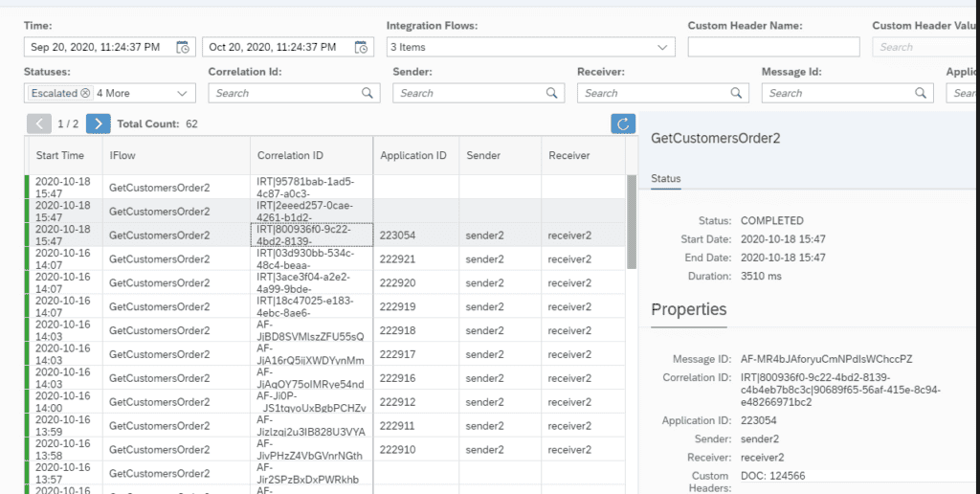
Task: Click the table vertical scrollbar
Action: [632, 222]
